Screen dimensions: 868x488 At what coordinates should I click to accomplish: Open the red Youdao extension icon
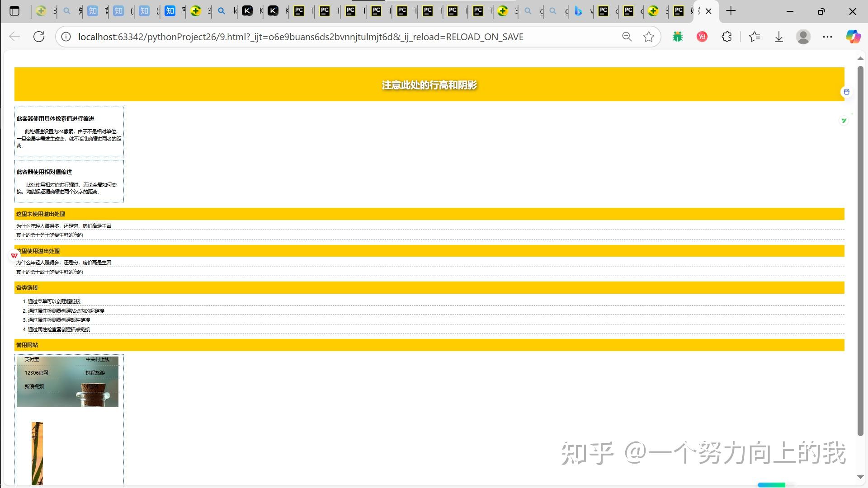702,37
